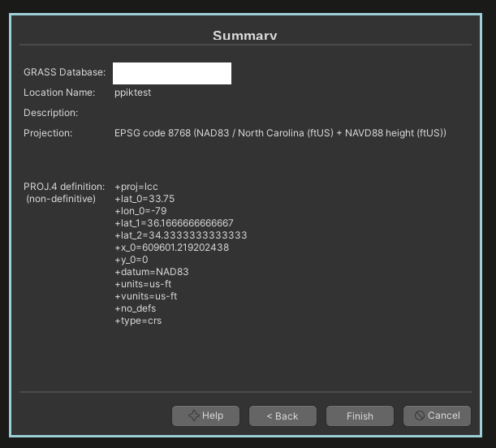
Task: Click the GRASS Database: label
Action: (64, 72)
